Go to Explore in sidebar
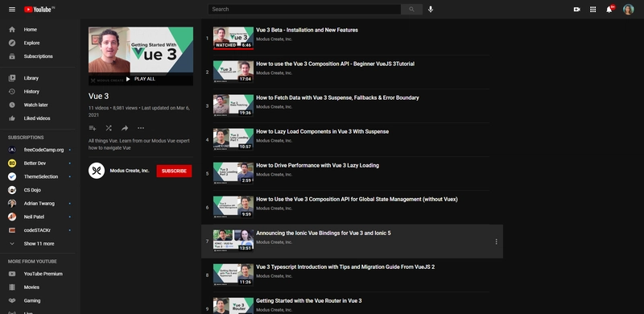644x314 pixels. coord(31,43)
